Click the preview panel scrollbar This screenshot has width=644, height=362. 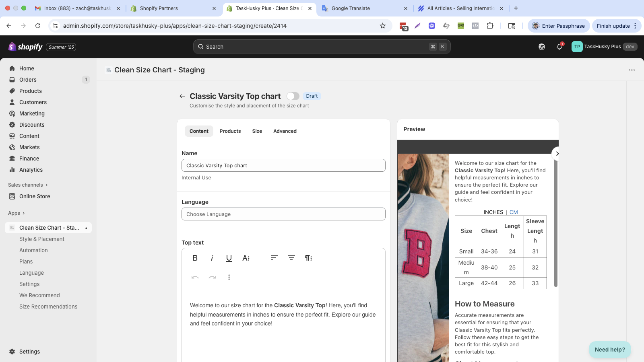556,224
